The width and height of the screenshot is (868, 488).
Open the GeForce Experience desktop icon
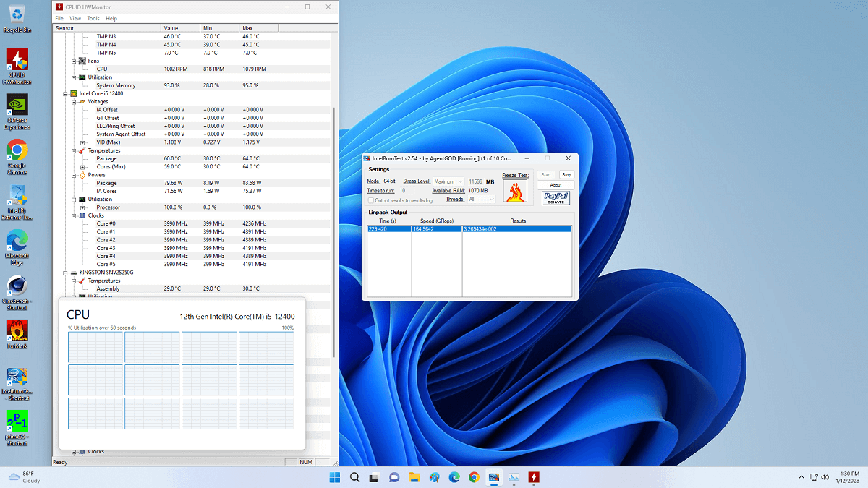coord(17,112)
